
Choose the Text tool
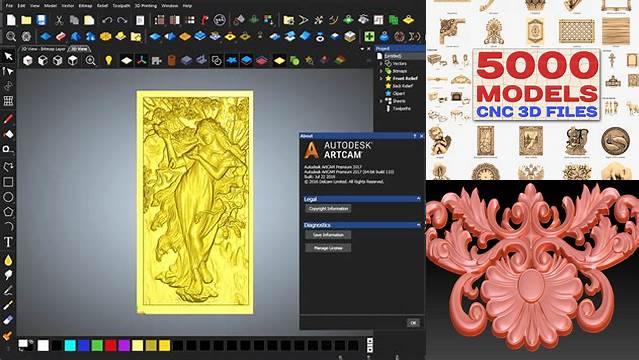coord(8,242)
